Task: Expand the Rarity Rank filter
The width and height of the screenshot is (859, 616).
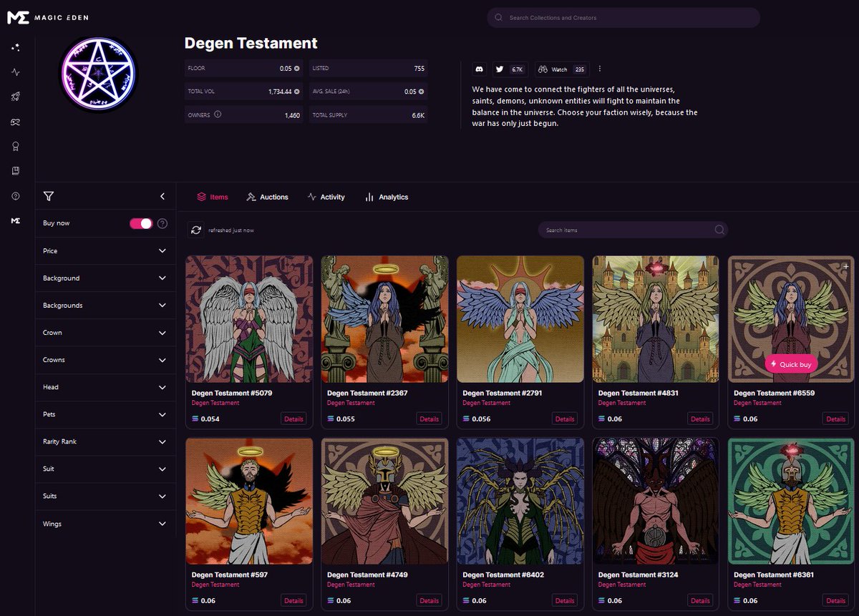Action: [x=105, y=441]
